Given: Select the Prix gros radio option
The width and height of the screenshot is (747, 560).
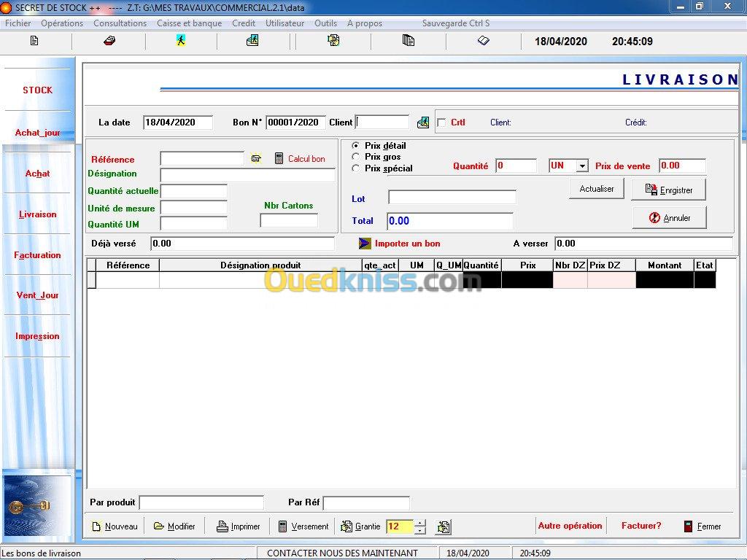Looking at the screenshot, I should 356,157.
